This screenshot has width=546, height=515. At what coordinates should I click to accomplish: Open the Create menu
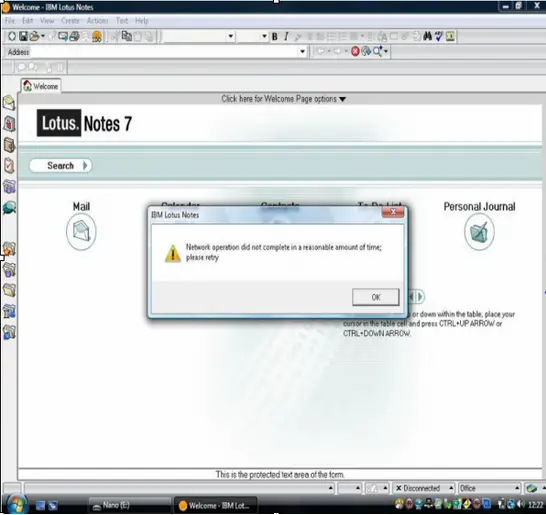pos(70,21)
